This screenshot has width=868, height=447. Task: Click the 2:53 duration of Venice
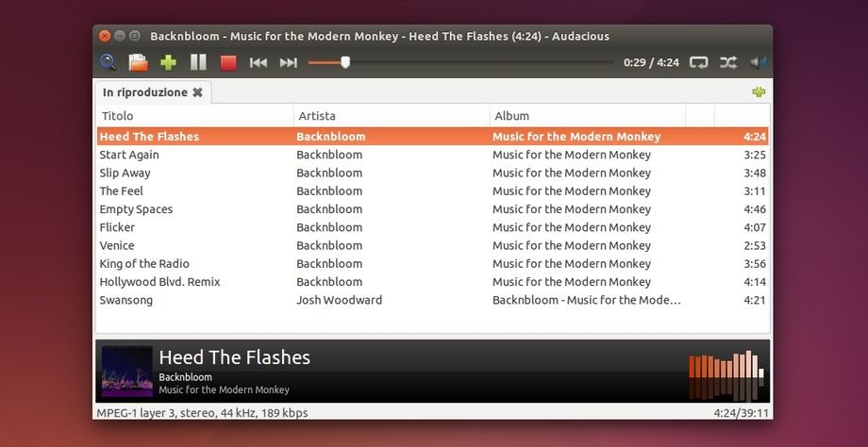pyautogui.click(x=755, y=245)
